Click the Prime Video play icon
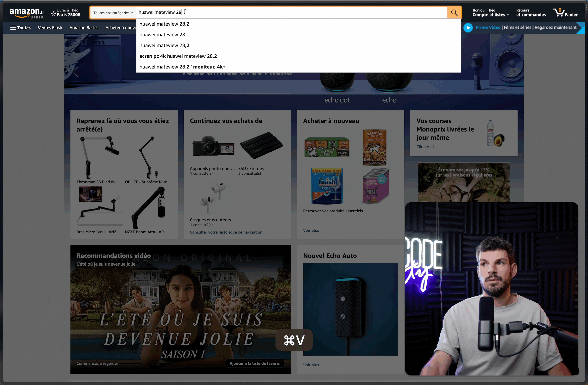 (468, 27)
